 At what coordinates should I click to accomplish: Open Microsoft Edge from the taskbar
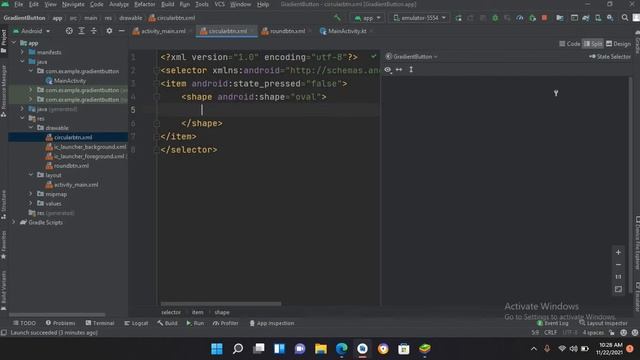342,349
